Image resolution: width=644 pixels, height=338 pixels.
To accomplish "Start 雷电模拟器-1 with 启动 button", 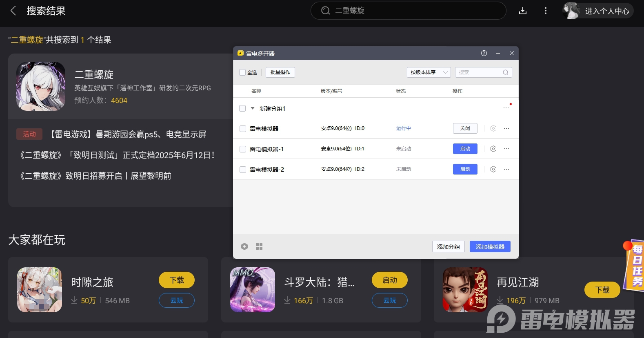I will click(x=465, y=149).
